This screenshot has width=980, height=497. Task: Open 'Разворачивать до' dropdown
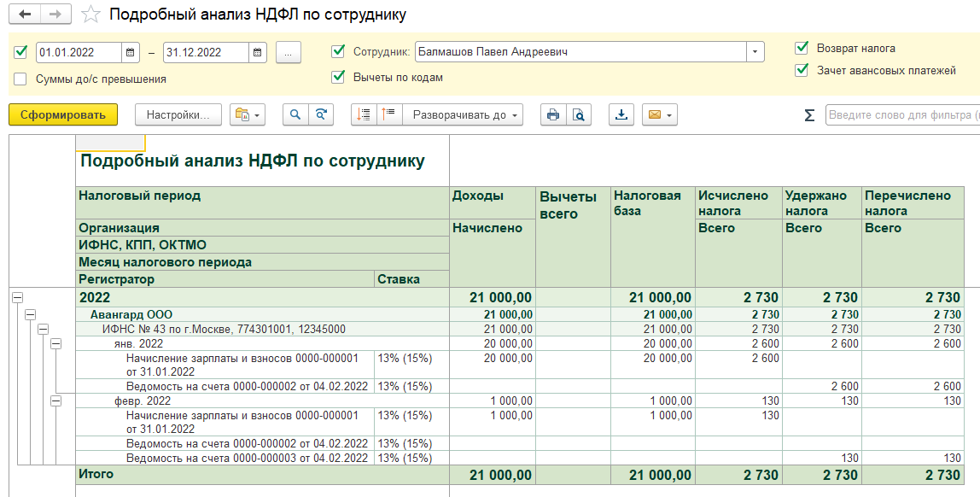(x=465, y=114)
